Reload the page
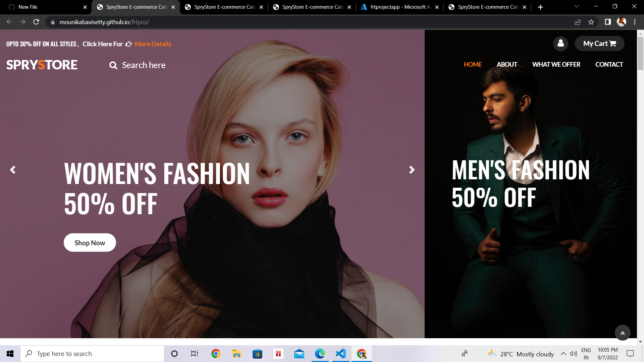Image resolution: width=644 pixels, height=362 pixels. pyautogui.click(x=36, y=22)
